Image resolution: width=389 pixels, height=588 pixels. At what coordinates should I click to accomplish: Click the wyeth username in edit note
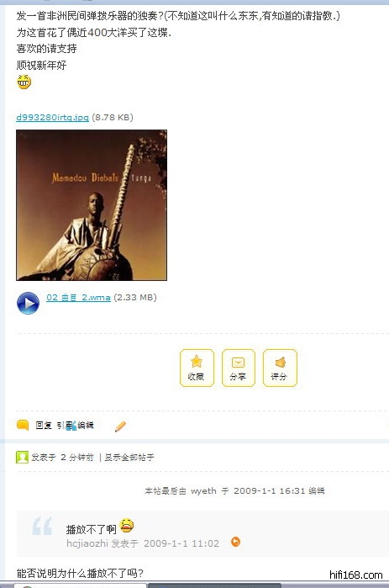tap(203, 491)
